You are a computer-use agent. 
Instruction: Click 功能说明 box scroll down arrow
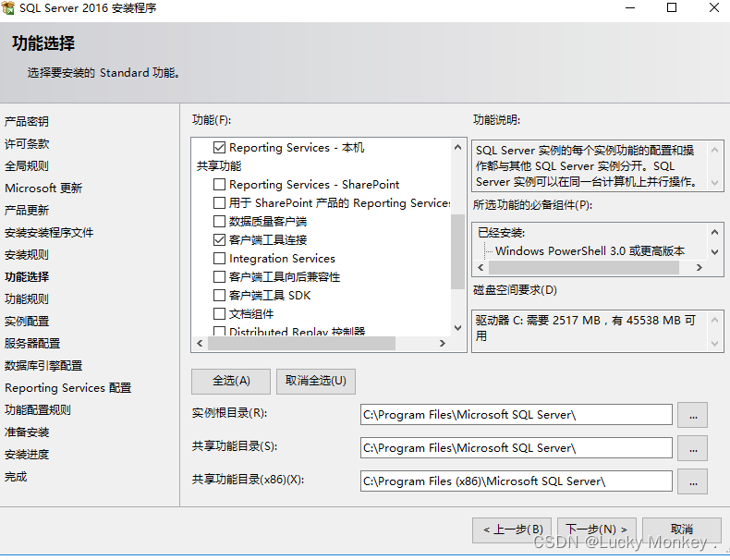[714, 182]
